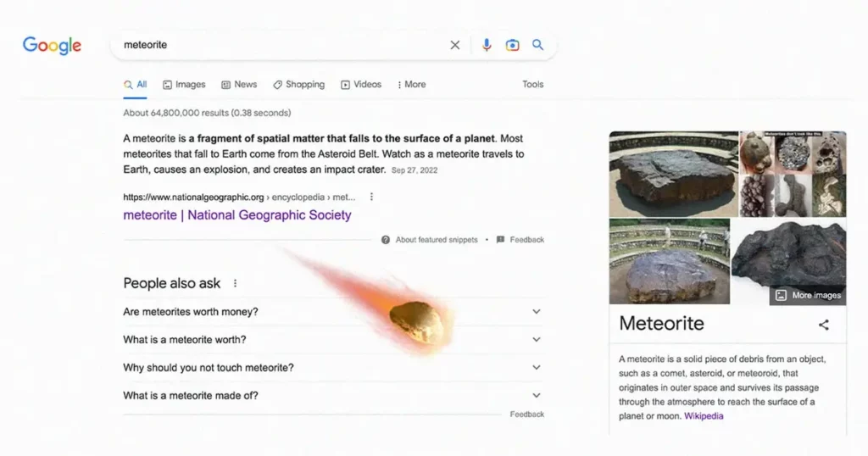This screenshot has width=868, height=456.
Task: Open 'meteorite | National Geographic Society' result link
Action: 237,214
